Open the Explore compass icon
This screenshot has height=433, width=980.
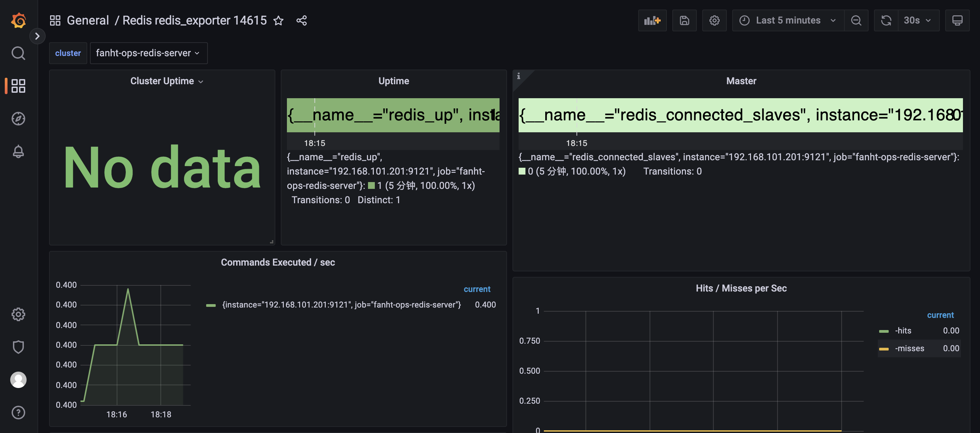[x=18, y=119]
